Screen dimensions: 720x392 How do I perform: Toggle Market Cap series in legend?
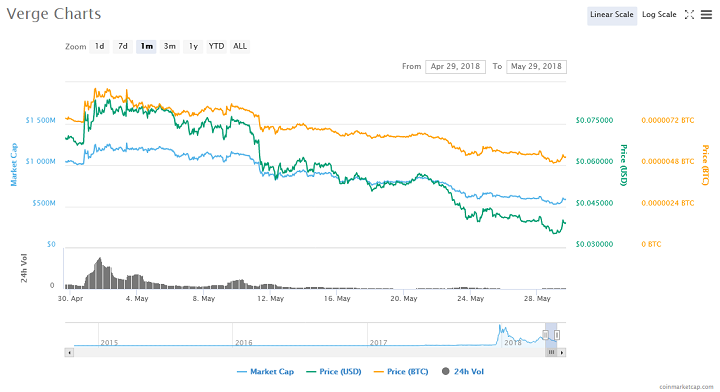point(265,372)
